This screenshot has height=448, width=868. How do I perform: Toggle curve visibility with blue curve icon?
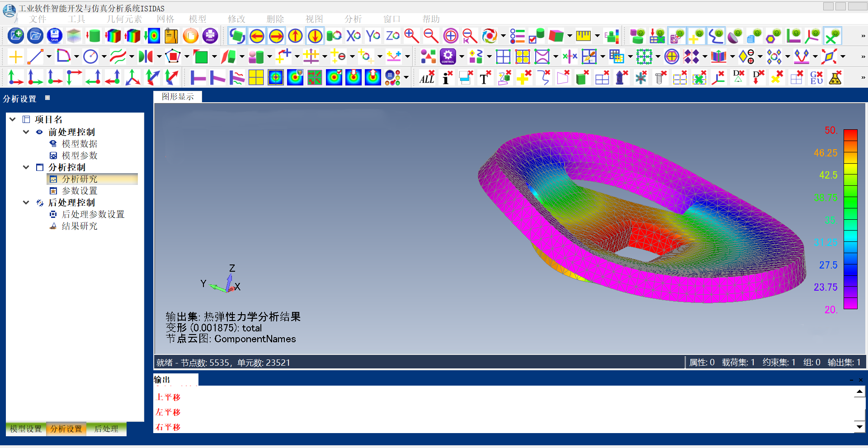(x=716, y=36)
